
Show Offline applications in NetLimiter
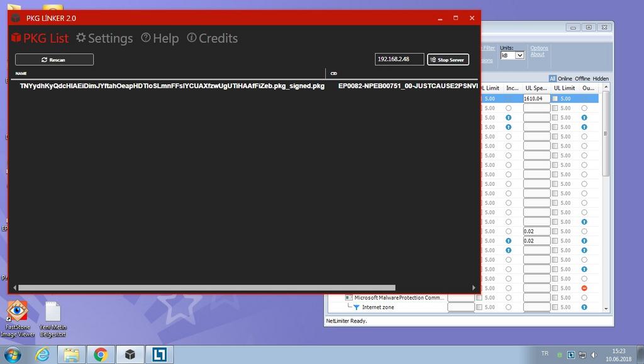pyautogui.click(x=582, y=79)
